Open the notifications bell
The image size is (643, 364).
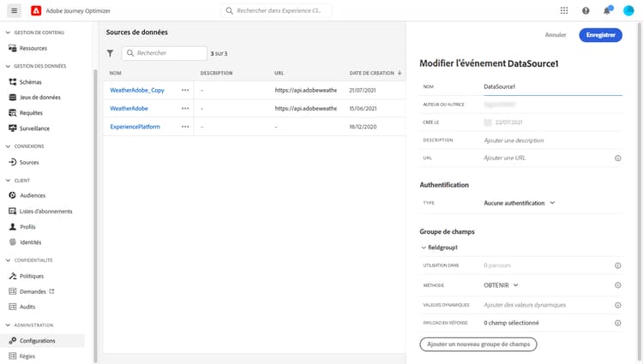coord(607,10)
